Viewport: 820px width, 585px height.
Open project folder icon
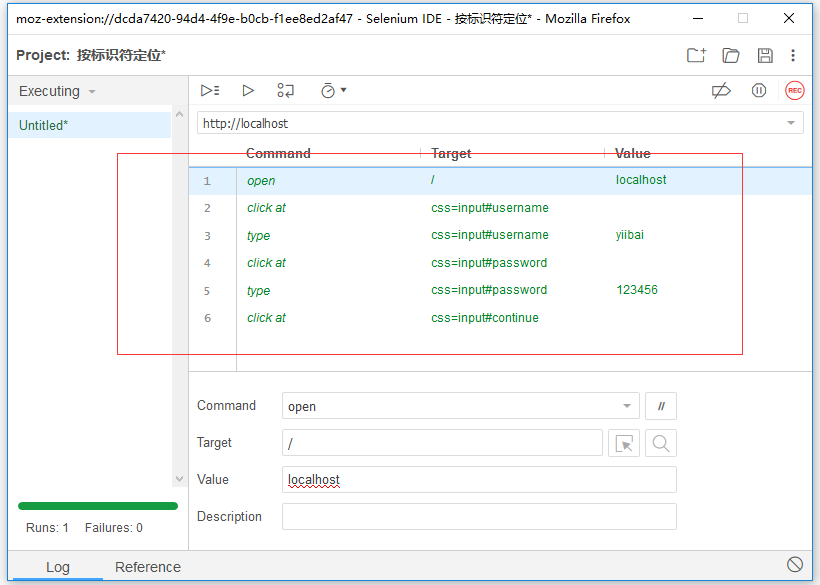(731, 55)
